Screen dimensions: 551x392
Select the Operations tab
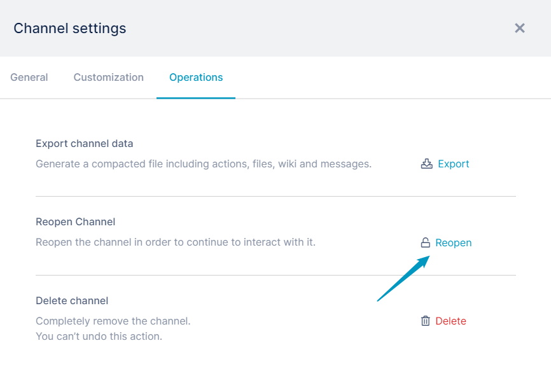click(x=196, y=78)
